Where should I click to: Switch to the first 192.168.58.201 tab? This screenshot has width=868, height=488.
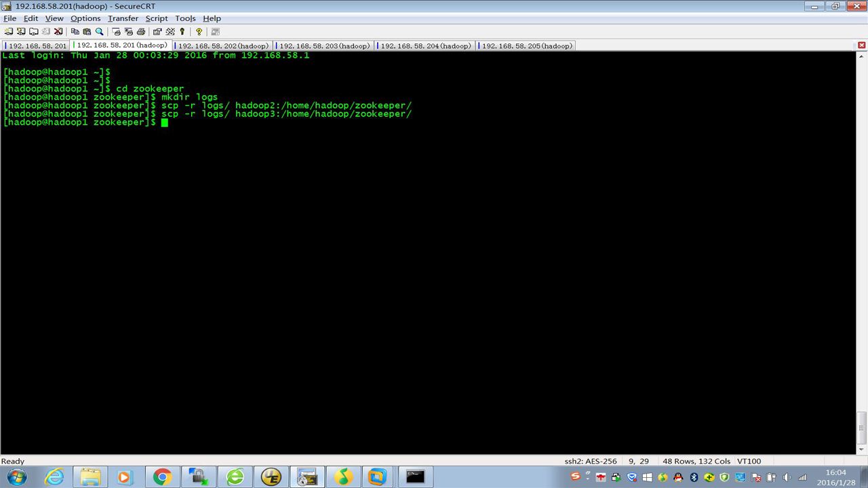click(x=36, y=46)
